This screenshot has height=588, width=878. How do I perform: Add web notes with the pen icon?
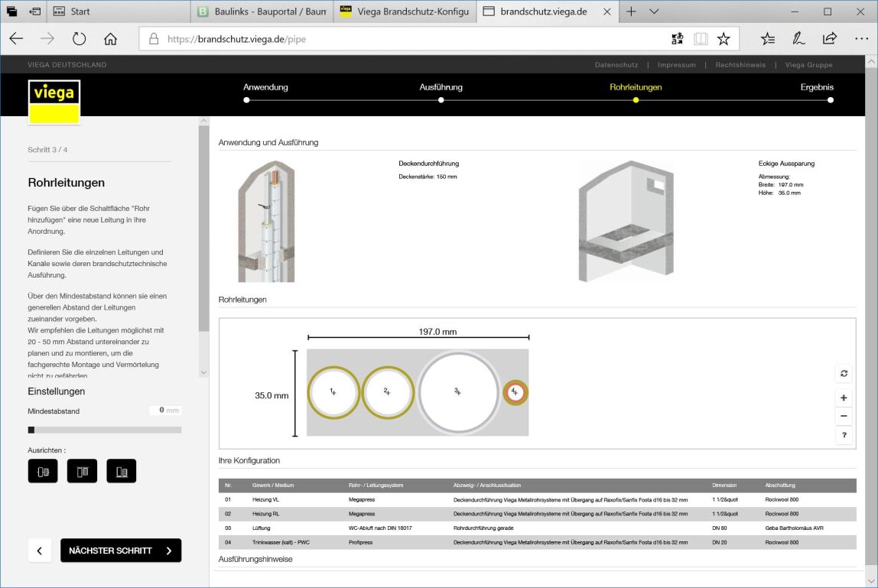tap(798, 39)
